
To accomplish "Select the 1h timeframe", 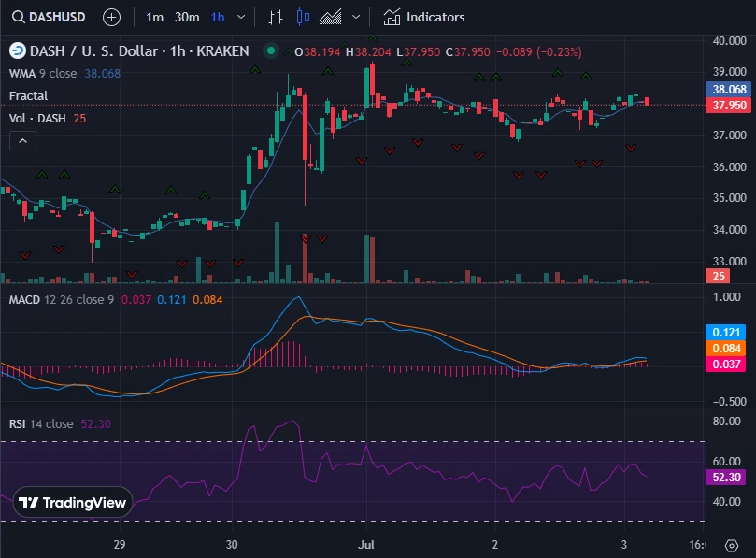I will (x=218, y=18).
